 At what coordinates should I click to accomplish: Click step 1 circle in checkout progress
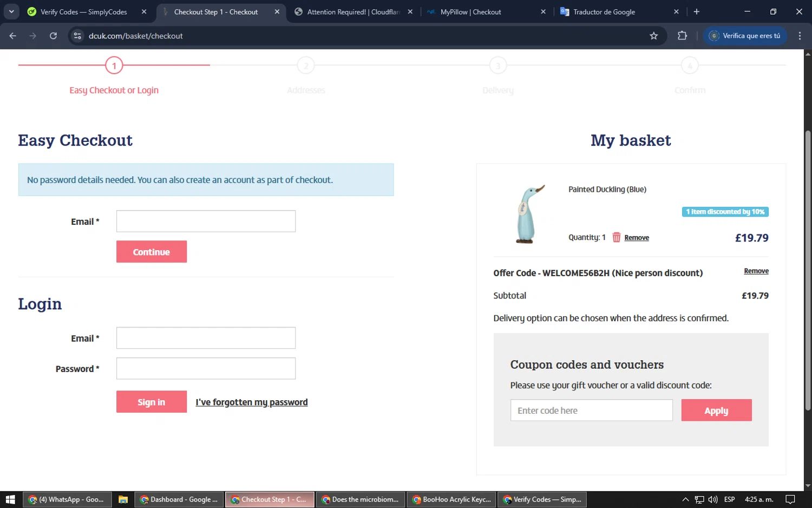(x=114, y=66)
